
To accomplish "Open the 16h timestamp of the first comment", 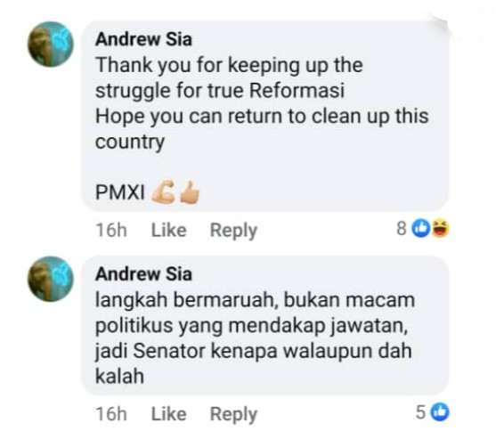I will click(x=111, y=230).
